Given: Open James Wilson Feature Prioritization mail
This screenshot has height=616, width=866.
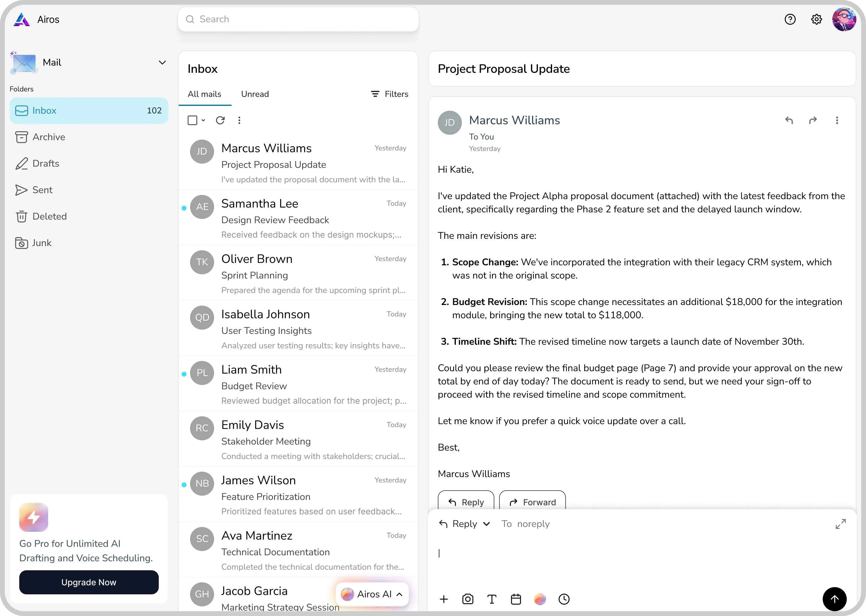Looking at the screenshot, I should coord(298,494).
